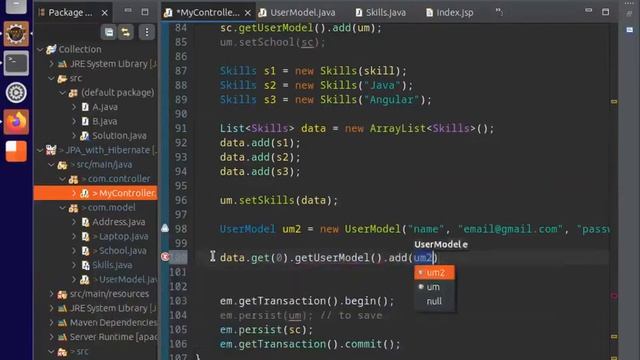640x360 pixels.
Task: Collapse the src folder in Collection
Action: [x=51, y=78]
